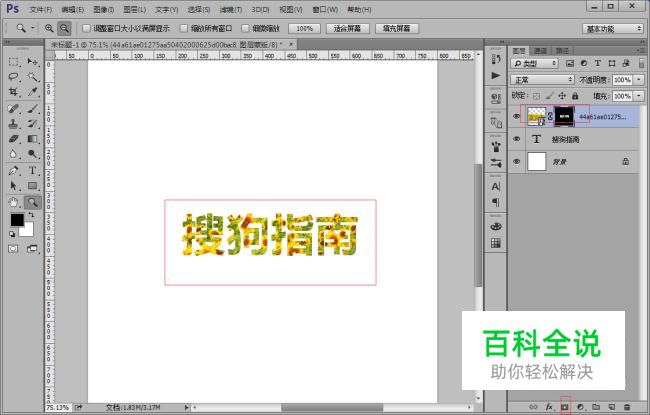
Task: Open the History panel icon
Action: tap(496, 59)
